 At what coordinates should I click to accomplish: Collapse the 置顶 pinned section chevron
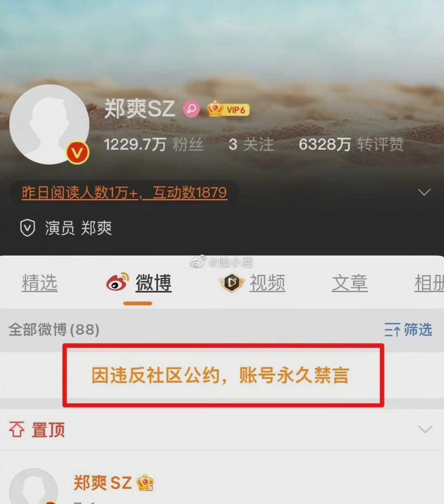[x=425, y=430]
